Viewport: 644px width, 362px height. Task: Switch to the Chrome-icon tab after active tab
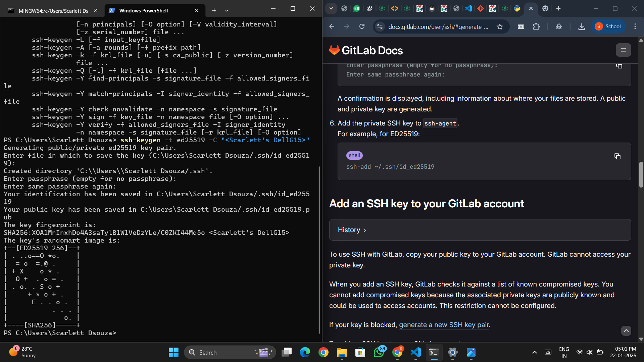[x=545, y=9]
